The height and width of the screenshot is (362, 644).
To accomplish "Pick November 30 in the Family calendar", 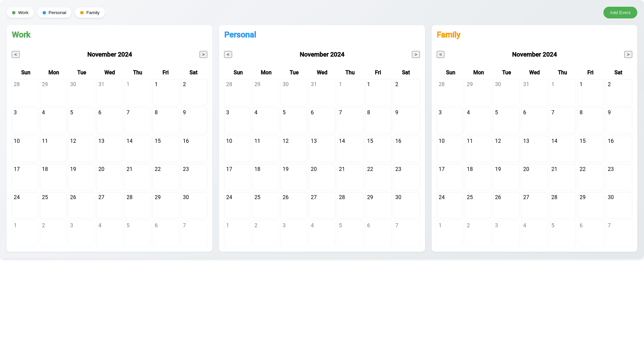I will coord(619,205).
